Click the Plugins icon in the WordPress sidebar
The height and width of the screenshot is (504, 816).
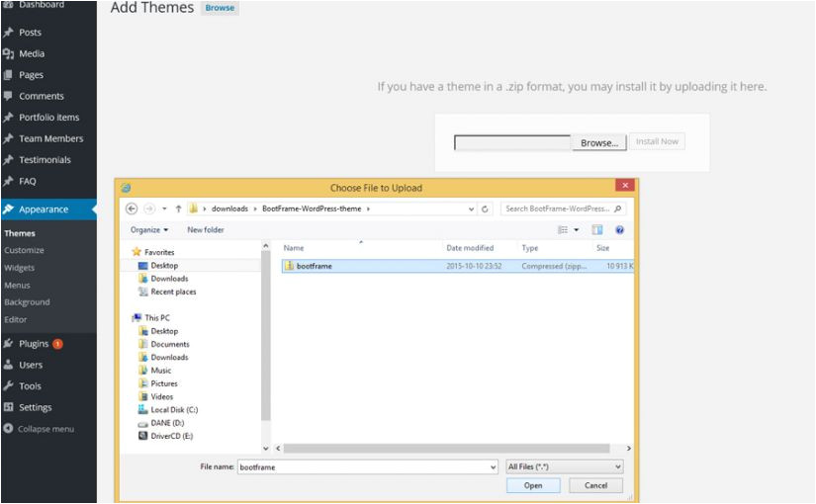9,344
